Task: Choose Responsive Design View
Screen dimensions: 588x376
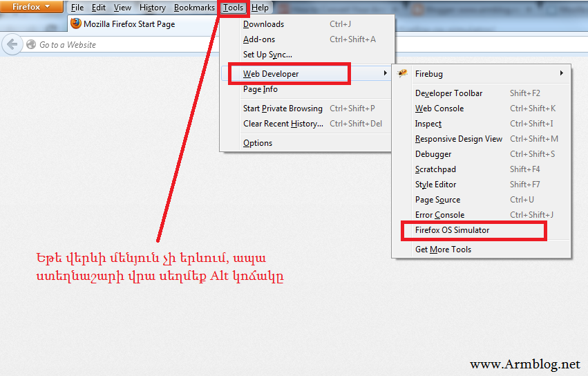Action: pos(482,139)
